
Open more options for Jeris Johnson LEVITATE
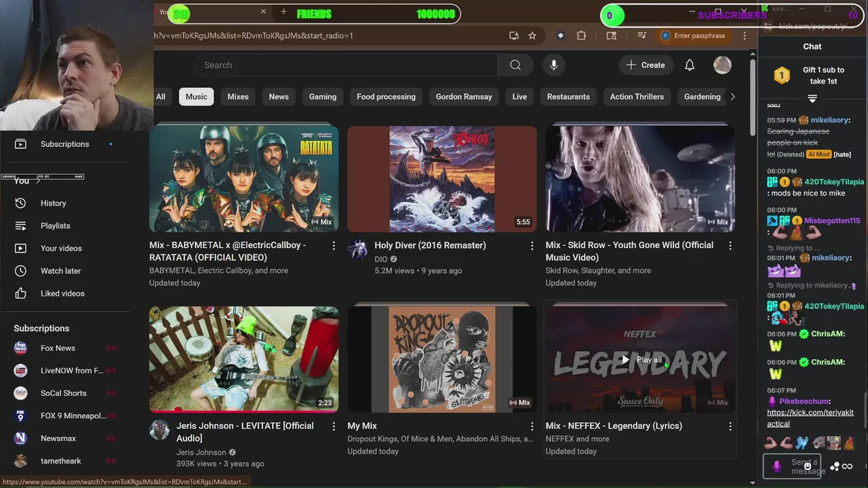[x=334, y=426]
